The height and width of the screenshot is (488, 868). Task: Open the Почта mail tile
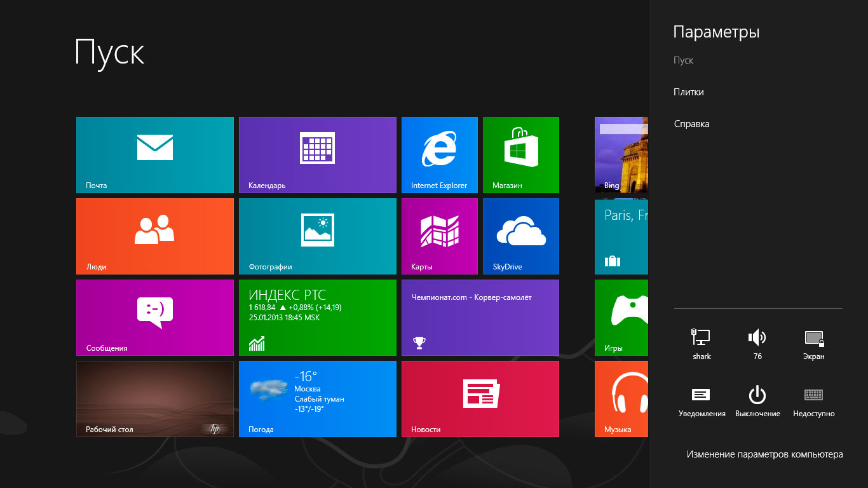[x=154, y=154]
